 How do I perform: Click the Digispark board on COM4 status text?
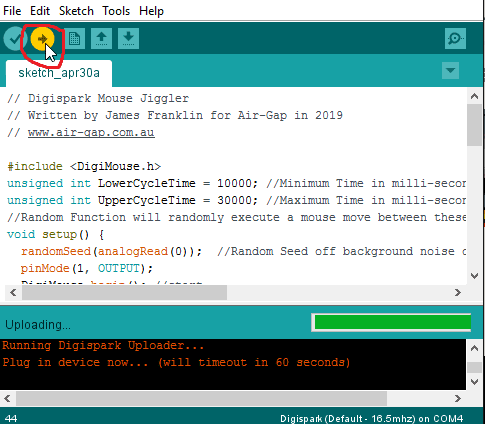click(372, 419)
